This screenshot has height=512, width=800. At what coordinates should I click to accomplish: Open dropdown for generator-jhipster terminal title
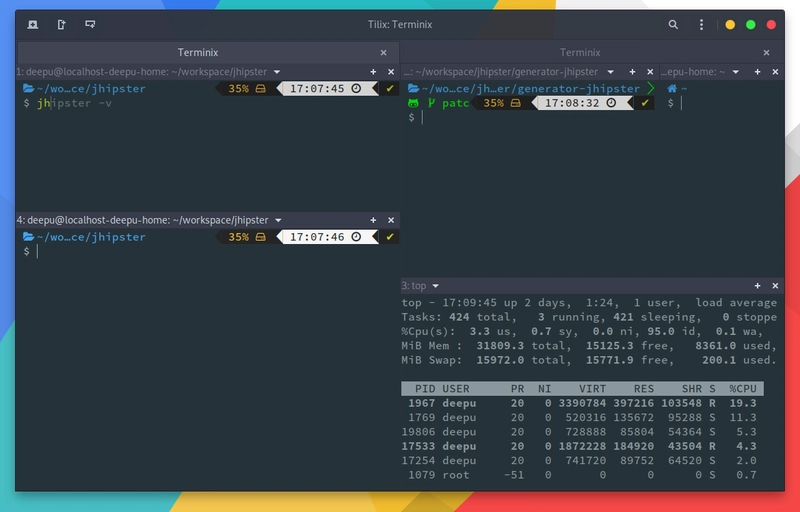(611, 72)
